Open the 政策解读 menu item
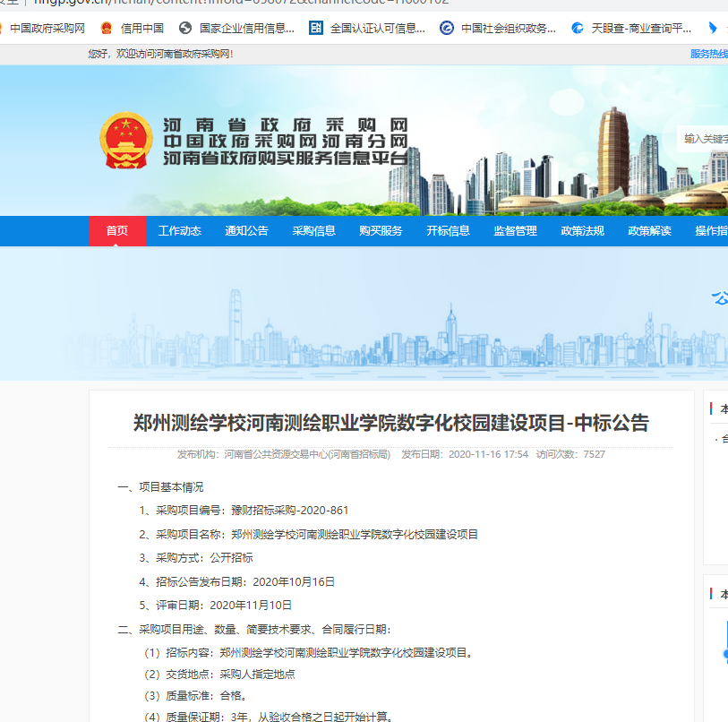This screenshot has width=728, height=722. point(649,231)
